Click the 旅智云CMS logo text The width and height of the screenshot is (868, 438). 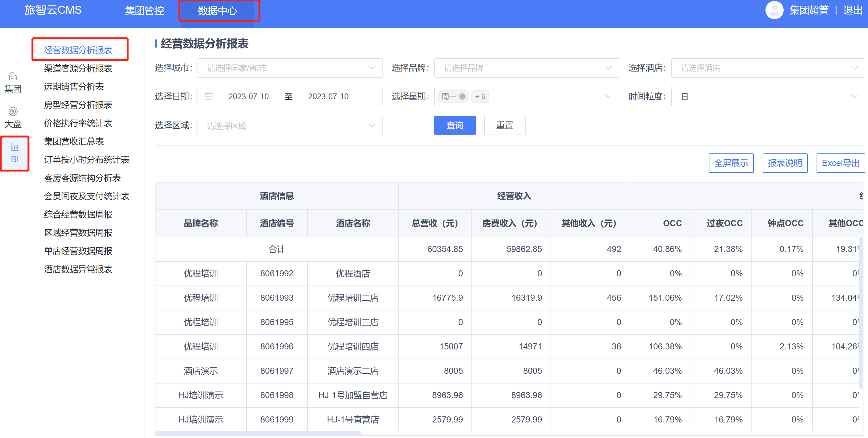pyautogui.click(x=53, y=10)
